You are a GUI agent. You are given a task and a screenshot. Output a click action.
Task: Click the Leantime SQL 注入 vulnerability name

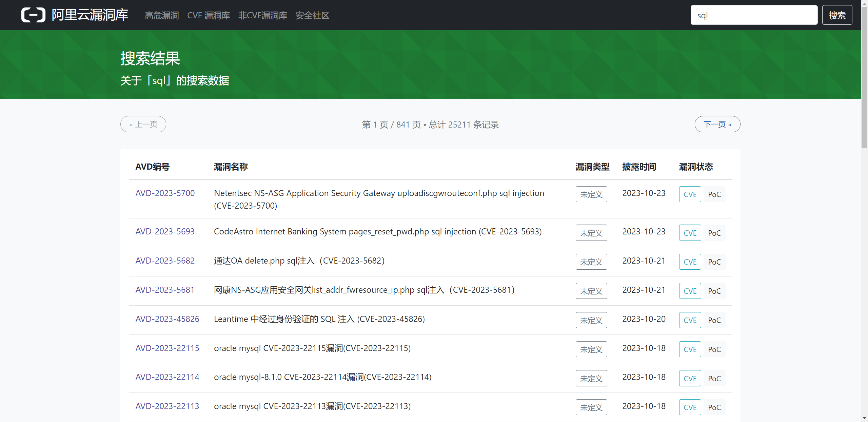pyautogui.click(x=319, y=319)
